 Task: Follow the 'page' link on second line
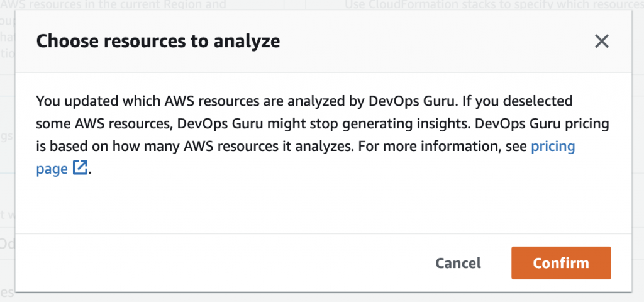(52, 169)
